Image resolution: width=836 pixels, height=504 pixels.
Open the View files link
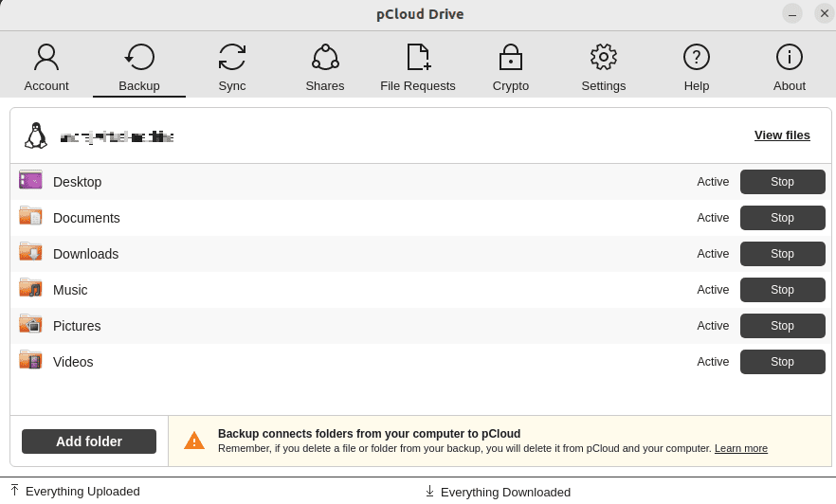pos(782,135)
